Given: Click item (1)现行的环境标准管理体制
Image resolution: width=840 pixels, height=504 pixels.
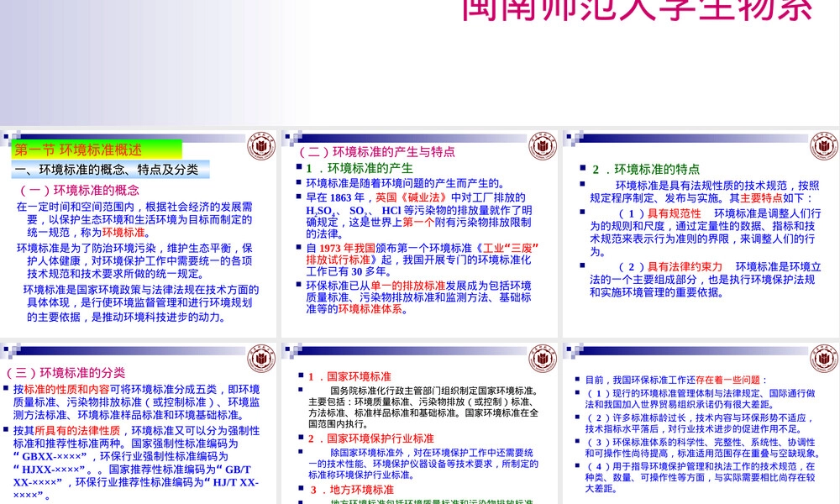Looking at the screenshot, I should coord(701,399).
